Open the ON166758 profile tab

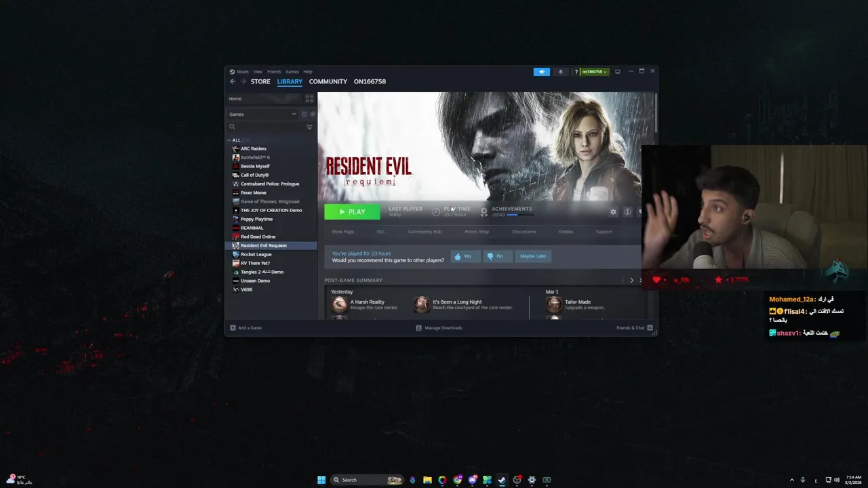pos(370,81)
